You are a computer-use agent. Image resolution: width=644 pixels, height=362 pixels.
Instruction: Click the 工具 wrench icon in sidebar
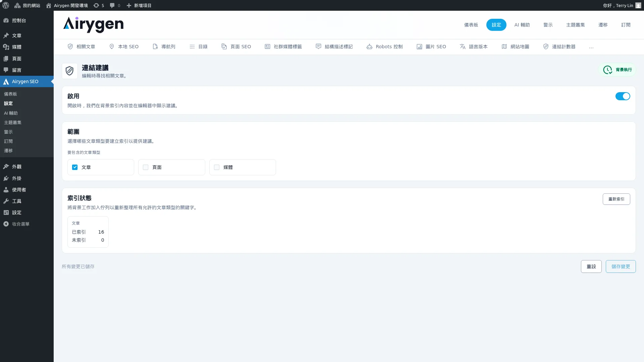6,201
